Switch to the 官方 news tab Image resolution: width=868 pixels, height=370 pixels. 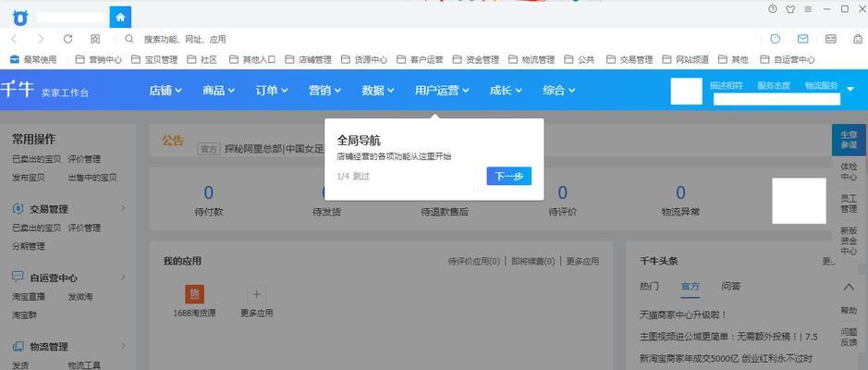tap(691, 287)
